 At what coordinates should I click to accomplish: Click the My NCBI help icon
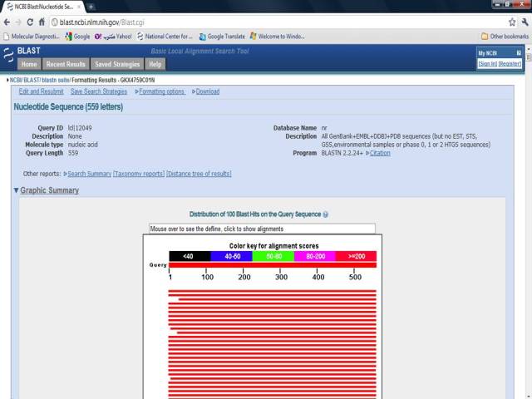(519, 53)
